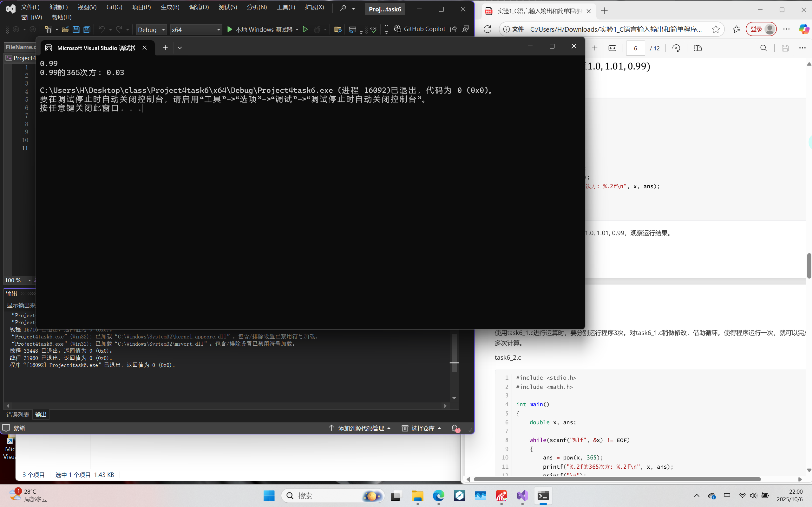Expand the 100 % zoom dropdown

pos(29,280)
